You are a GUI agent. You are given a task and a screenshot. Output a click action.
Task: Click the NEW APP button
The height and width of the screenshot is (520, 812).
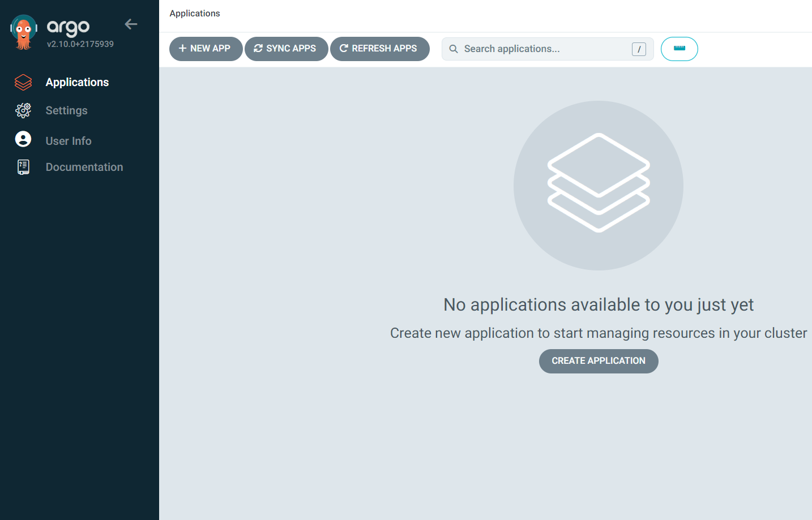click(x=206, y=49)
